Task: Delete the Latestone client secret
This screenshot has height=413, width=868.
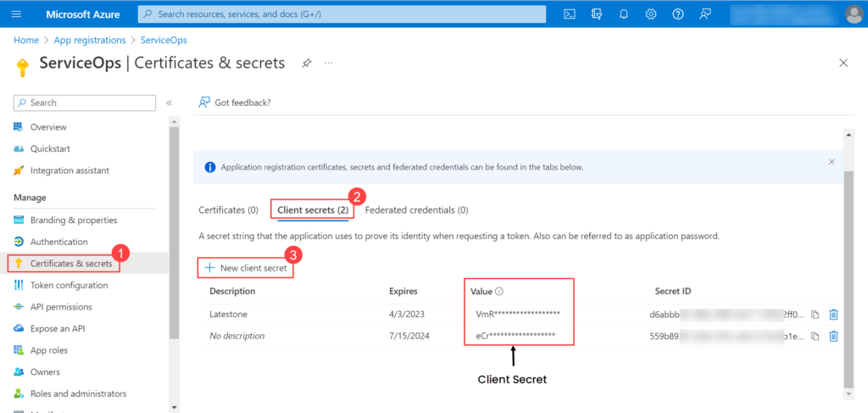Action: 833,314
